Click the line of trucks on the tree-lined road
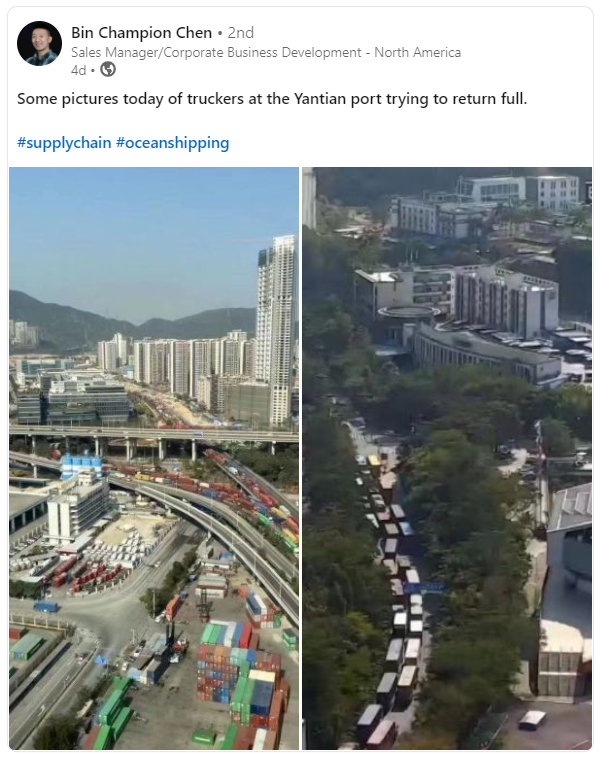Screen dimensions: 602x758 point(394,580)
